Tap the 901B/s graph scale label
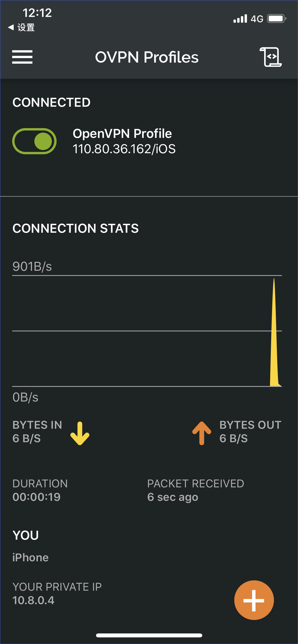The height and width of the screenshot is (644, 298). (32, 266)
